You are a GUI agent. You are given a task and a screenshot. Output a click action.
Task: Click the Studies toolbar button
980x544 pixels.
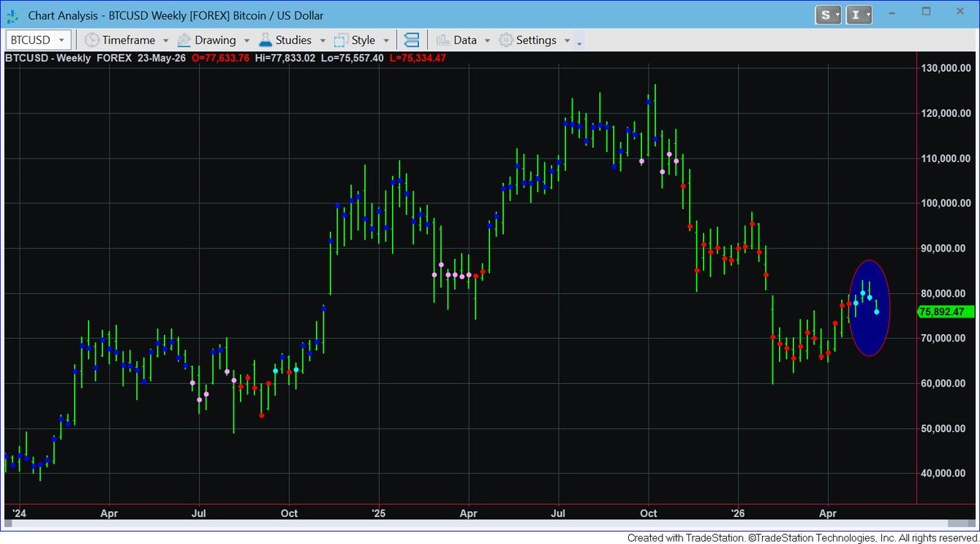click(x=285, y=40)
